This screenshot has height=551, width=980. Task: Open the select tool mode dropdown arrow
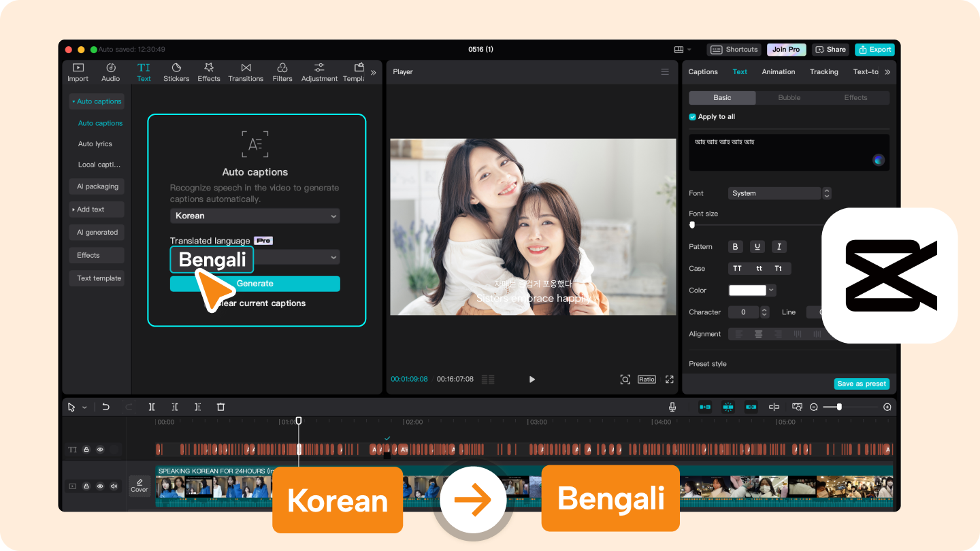coord(84,407)
